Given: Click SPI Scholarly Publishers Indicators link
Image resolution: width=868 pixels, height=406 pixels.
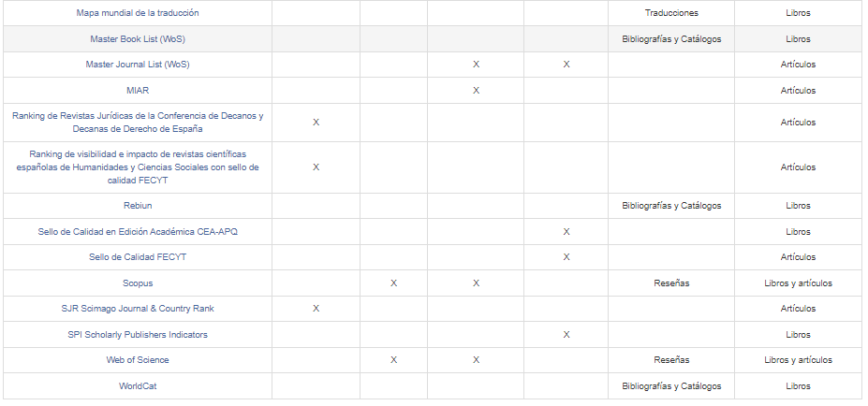Looking at the screenshot, I should point(138,334).
